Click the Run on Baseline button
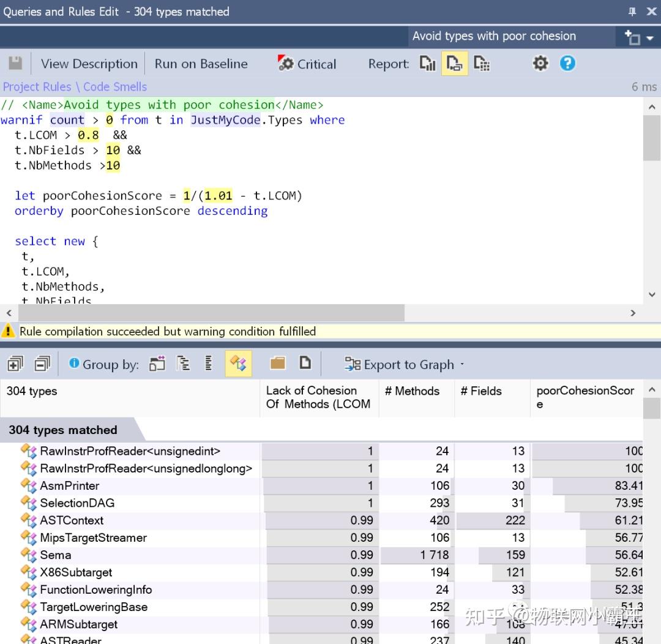Image resolution: width=661 pixels, height=644 pixels. [x=201, y=64]
